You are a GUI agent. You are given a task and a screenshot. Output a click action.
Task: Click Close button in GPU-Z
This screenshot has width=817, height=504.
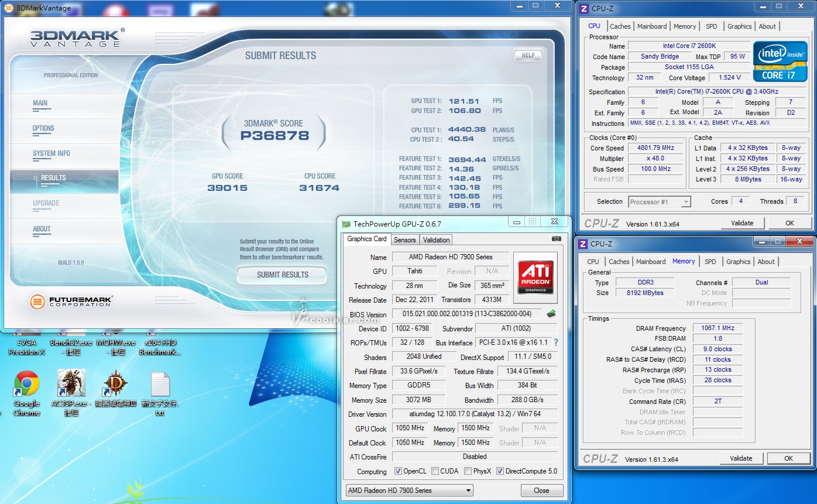[541, 491]
